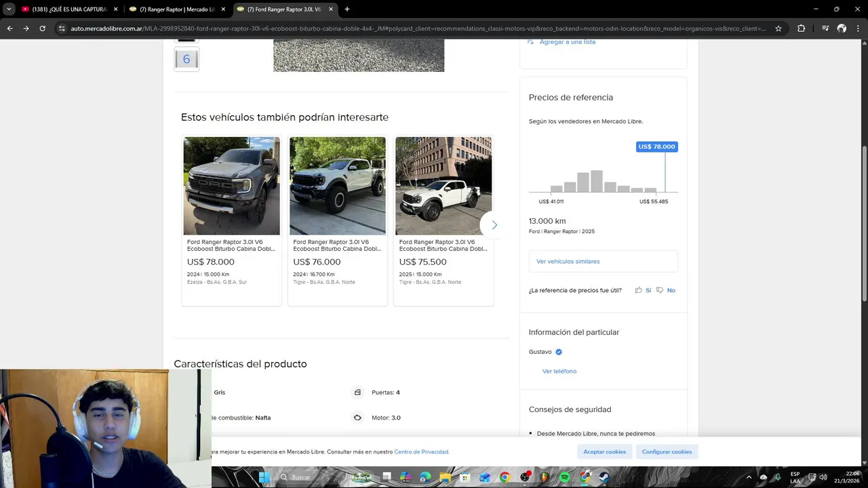Show next recommended vehicles with carousel arrow

pos(494,225)
